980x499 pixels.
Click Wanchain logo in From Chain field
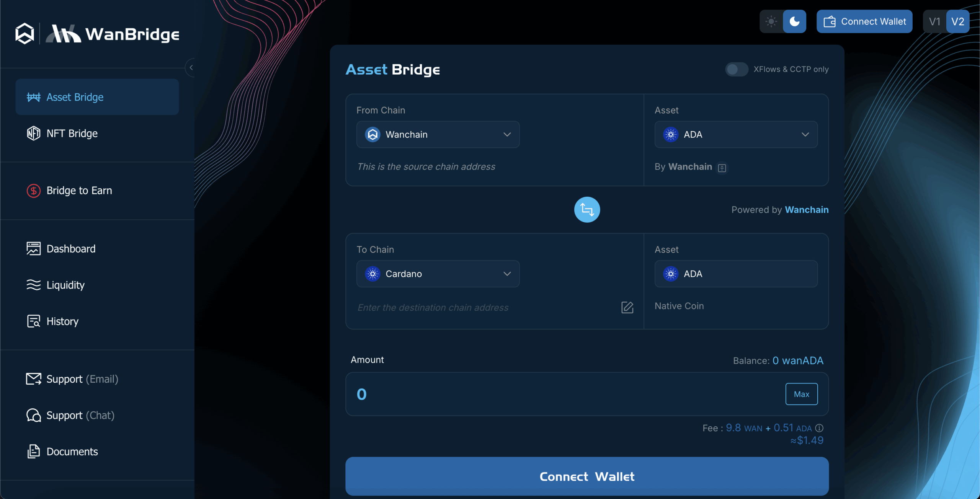[372, 134]
